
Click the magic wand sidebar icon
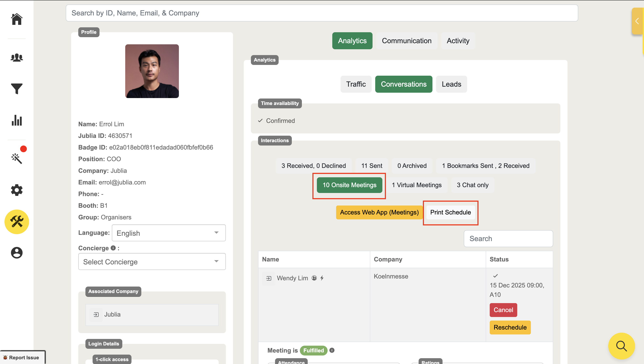(x=17, y=158)
